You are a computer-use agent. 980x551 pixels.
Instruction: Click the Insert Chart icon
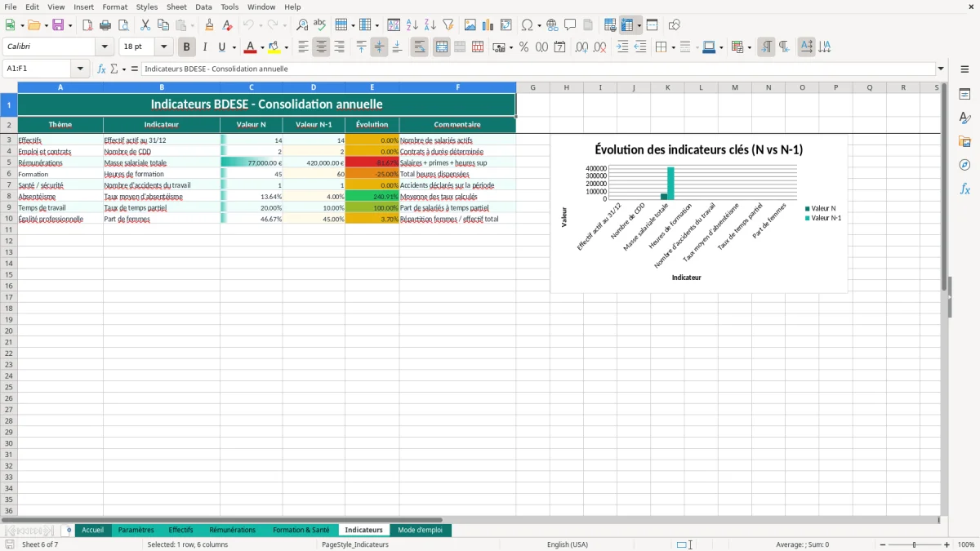[x=488, y=25]
